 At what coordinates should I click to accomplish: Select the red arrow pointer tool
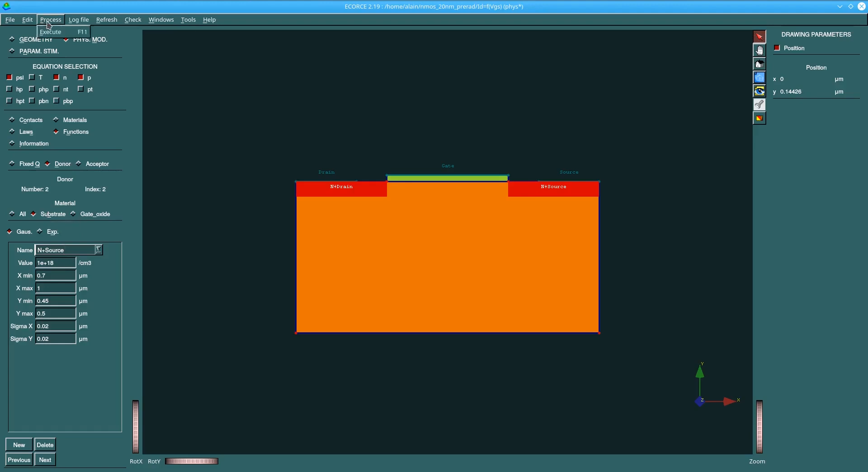pos(759,37)
